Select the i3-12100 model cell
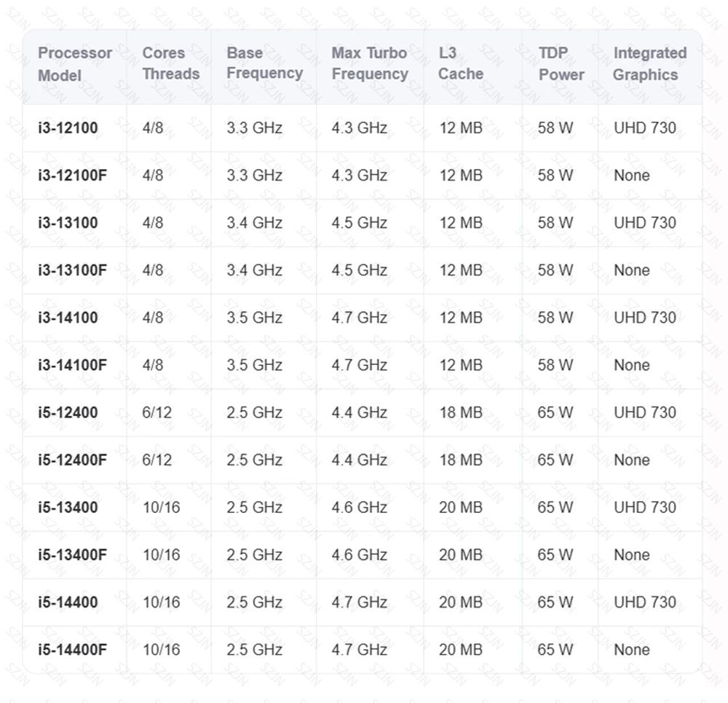The width and height of the screenshot is (728, 703). pyautogui.click(x=68, y=127)
